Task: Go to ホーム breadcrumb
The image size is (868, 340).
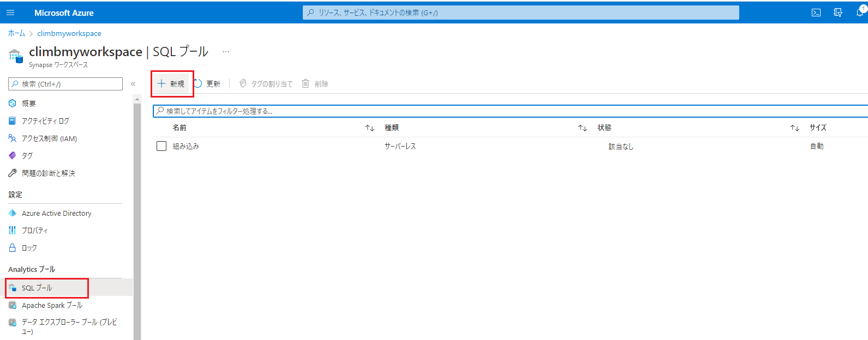Action: click(x=16, y=33)
